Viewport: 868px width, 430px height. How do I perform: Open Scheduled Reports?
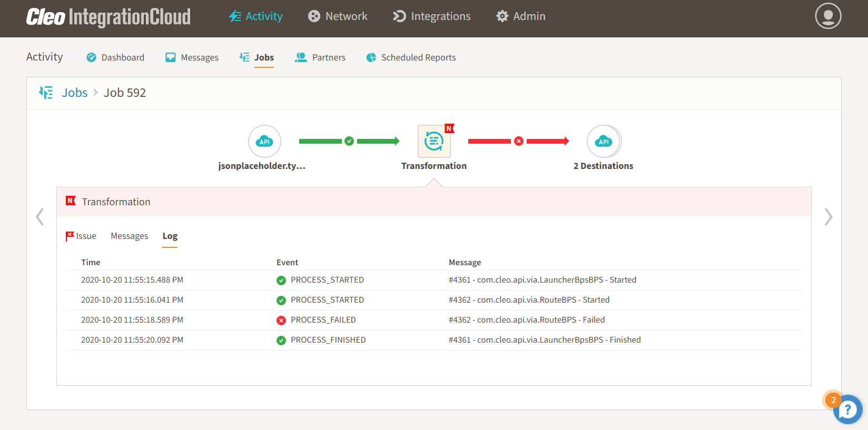click(411, 57)
